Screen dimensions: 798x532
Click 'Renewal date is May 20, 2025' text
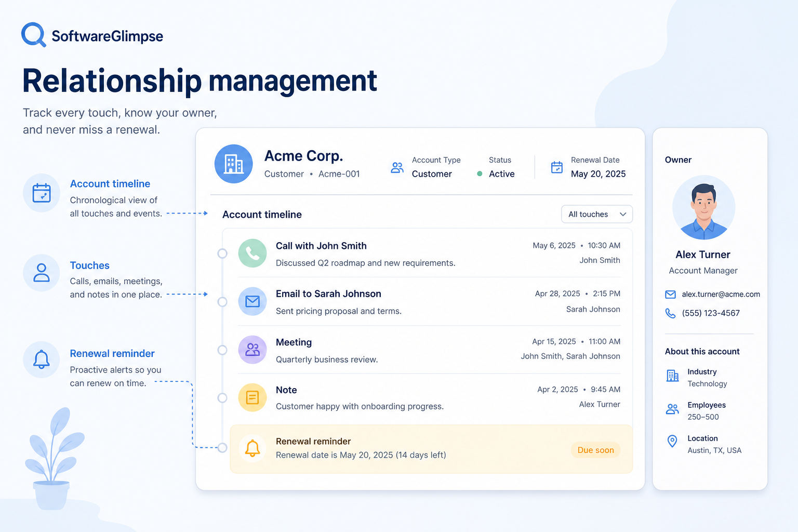pos(335,455)
